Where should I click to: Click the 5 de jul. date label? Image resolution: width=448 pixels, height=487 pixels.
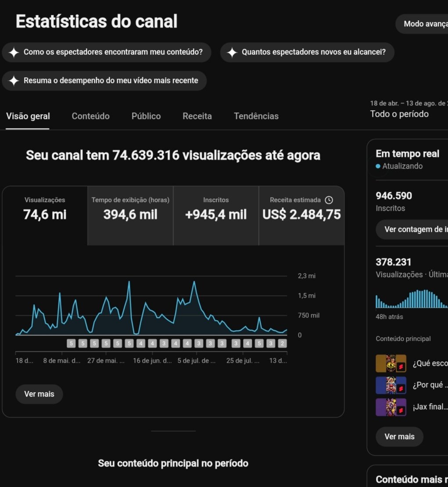tap(197, 361)
